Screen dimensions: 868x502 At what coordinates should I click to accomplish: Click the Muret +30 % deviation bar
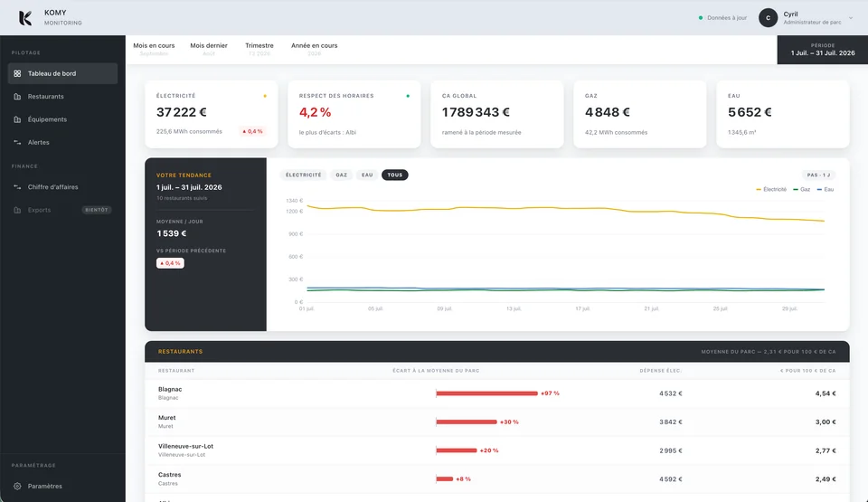click(467, 422)
